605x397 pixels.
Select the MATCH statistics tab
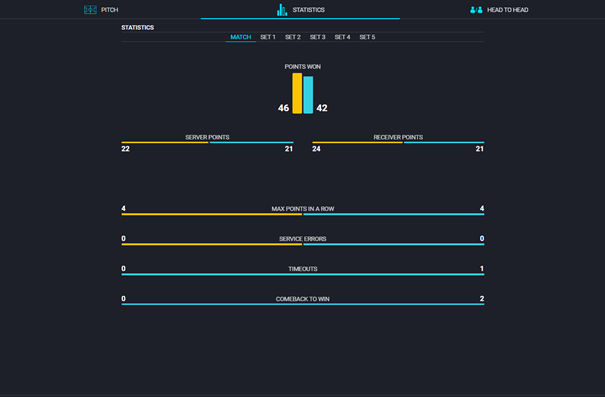241,37
